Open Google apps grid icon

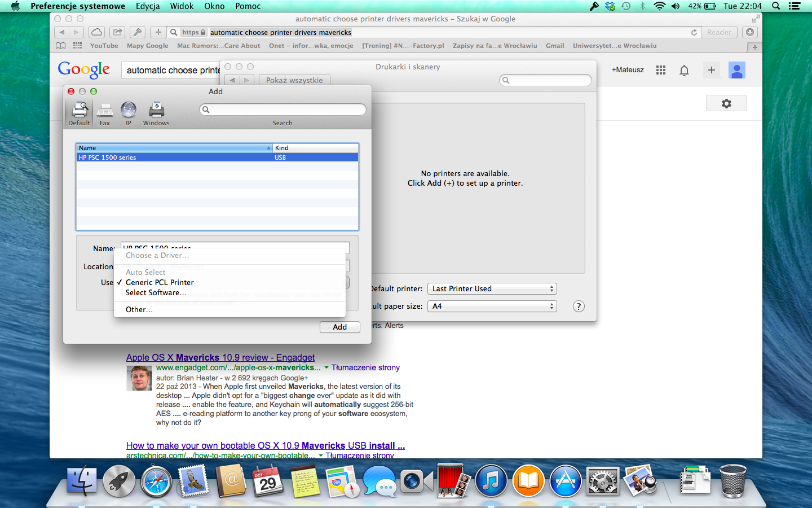[x=661, y=70]
